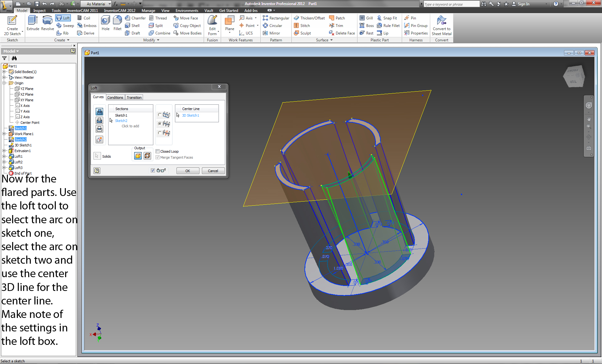Screen dimensions: 602x364
Task: Select the Revolve tool
Action: tap(47, 23)
